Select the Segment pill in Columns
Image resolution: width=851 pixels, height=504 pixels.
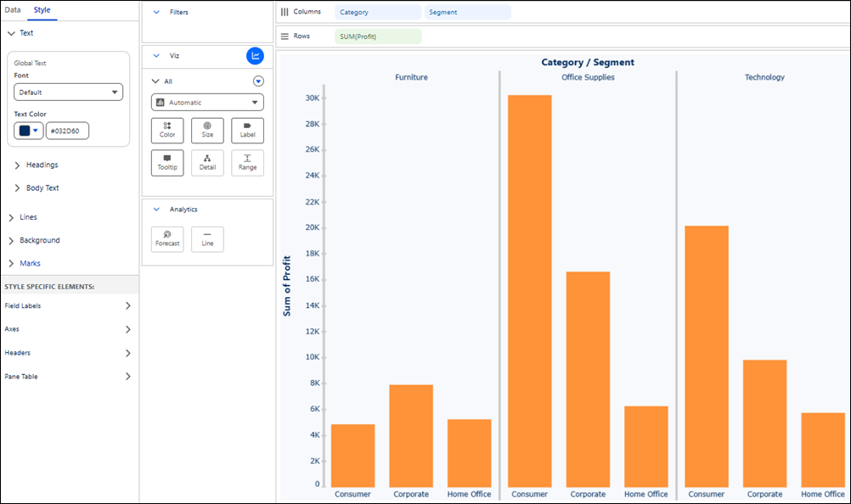(468, 12)
